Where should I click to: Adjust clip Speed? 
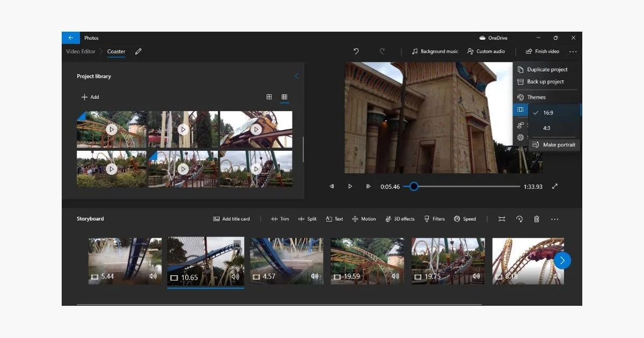click(465, 219)
